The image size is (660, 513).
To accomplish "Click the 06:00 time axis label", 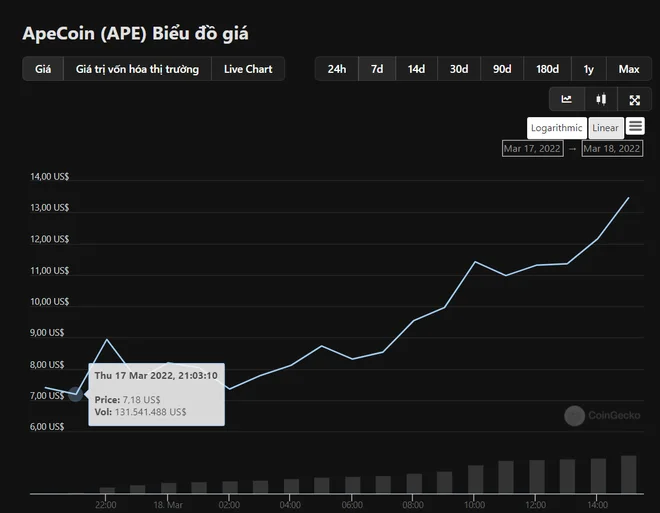I will point(352,505).
